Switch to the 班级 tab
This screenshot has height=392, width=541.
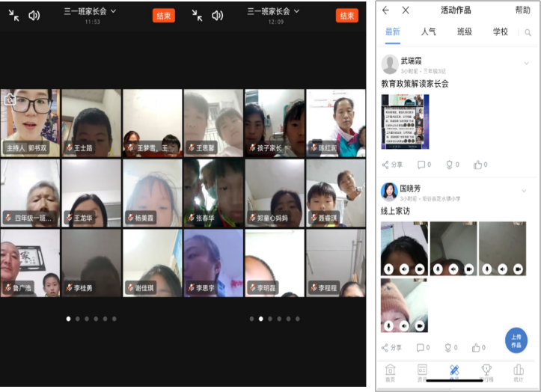tap(465, 32)
